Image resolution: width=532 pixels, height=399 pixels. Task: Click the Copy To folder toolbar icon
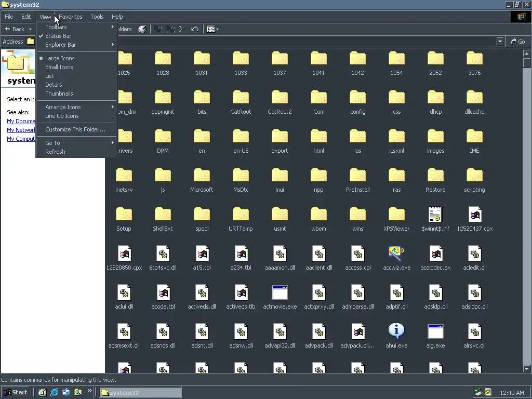click(170, 29)
